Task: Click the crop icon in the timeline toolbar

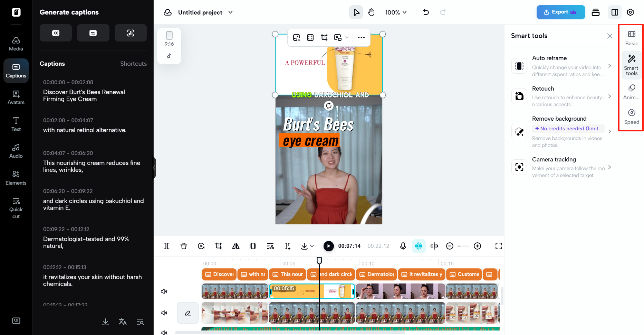Action: click(x=219, y=246)
